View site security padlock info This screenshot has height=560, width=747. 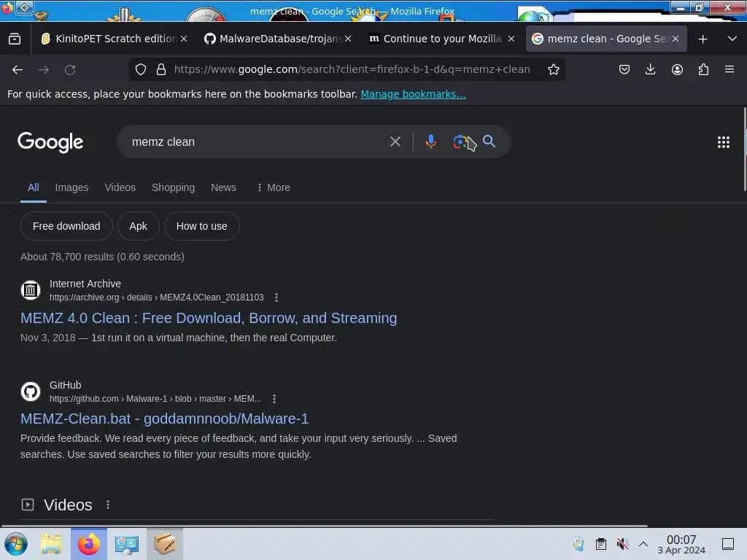coord(161,69)
